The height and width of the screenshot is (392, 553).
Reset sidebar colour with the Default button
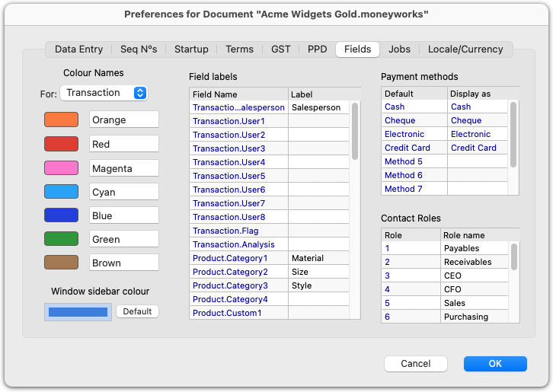[x=137, y=311]
